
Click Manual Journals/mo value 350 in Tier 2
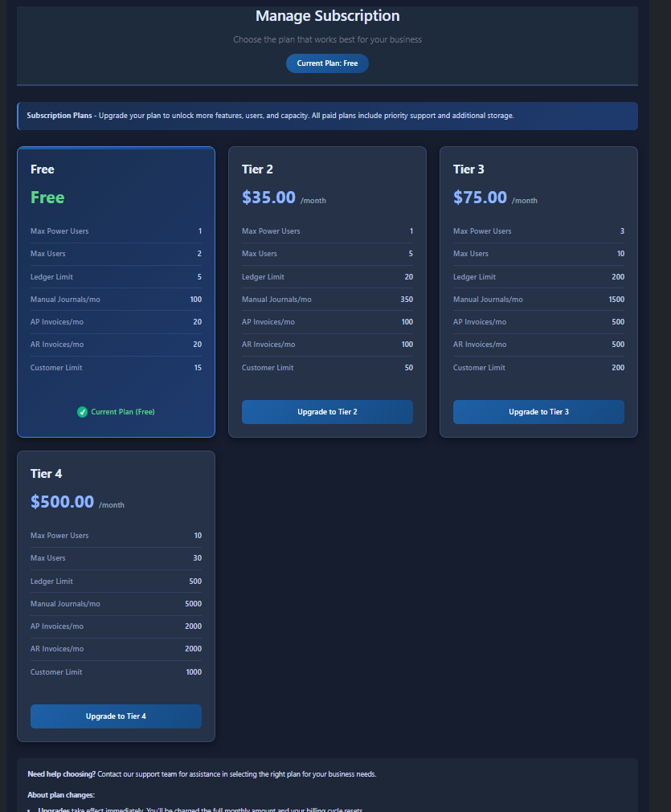tap(407, 300)
